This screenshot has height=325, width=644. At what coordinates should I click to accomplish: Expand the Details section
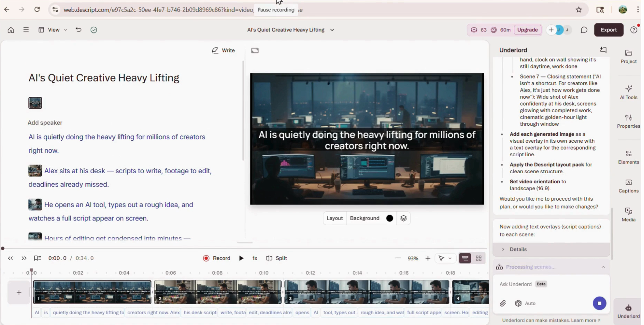(x=551, y=249)
